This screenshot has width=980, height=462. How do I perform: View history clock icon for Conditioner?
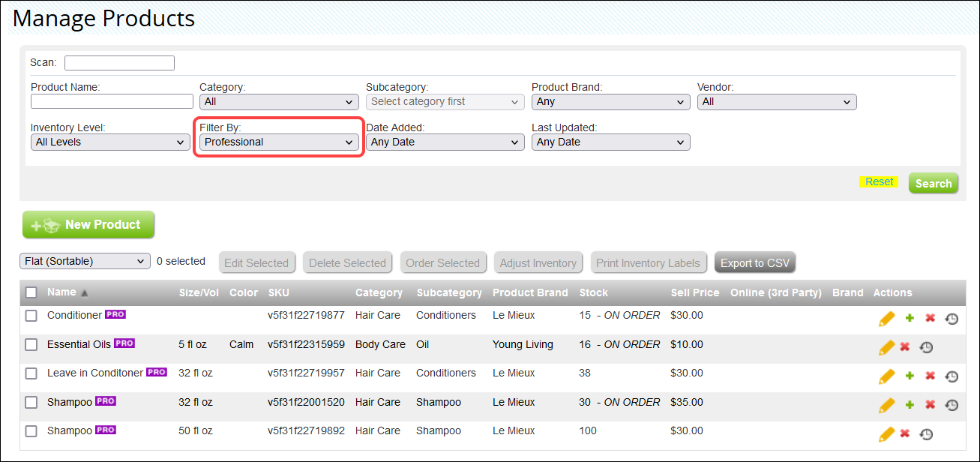(x=952, y=319)
